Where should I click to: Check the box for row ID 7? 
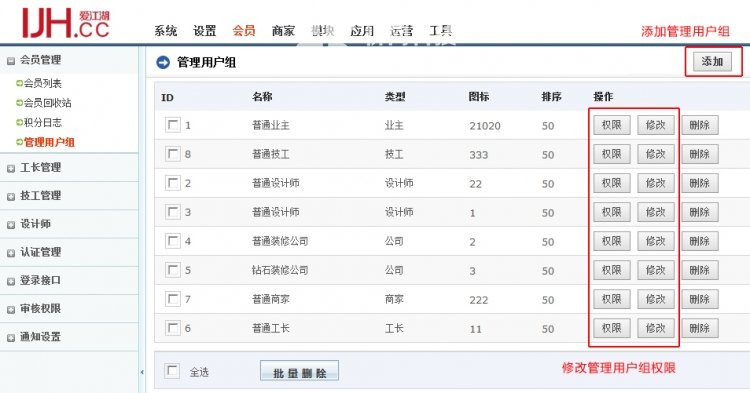click(172, 299)
